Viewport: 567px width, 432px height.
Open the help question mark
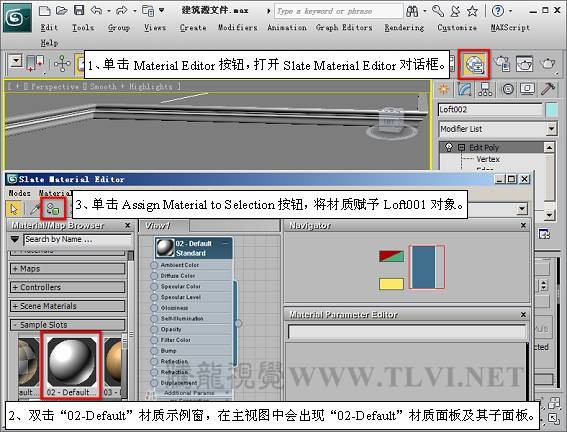pos(498,11)
